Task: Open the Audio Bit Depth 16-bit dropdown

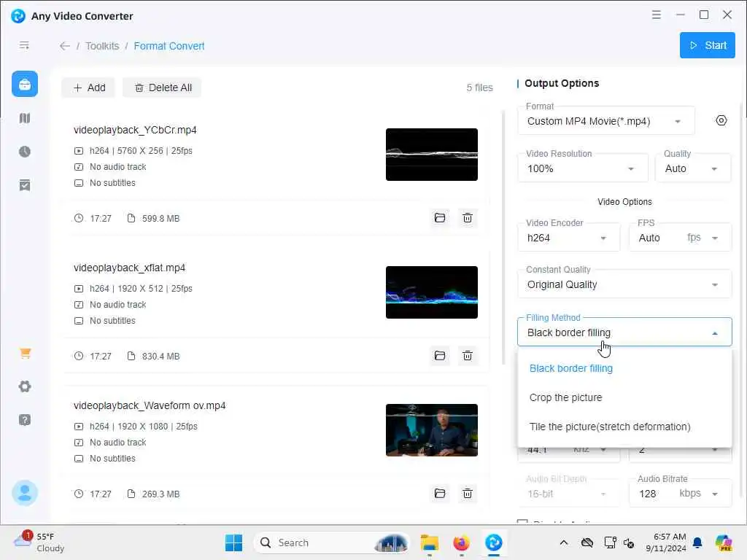Action: [x=569, y=494]
